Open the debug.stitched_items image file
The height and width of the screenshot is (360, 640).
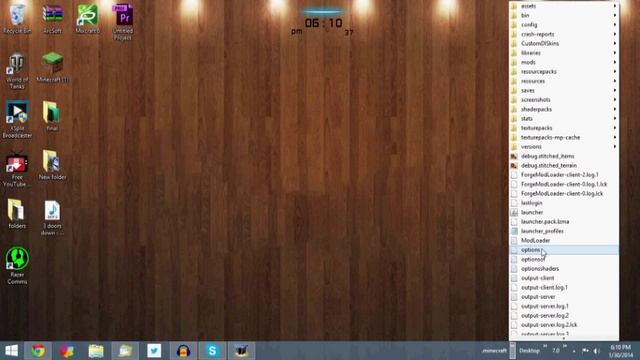[x=564, y=156]
